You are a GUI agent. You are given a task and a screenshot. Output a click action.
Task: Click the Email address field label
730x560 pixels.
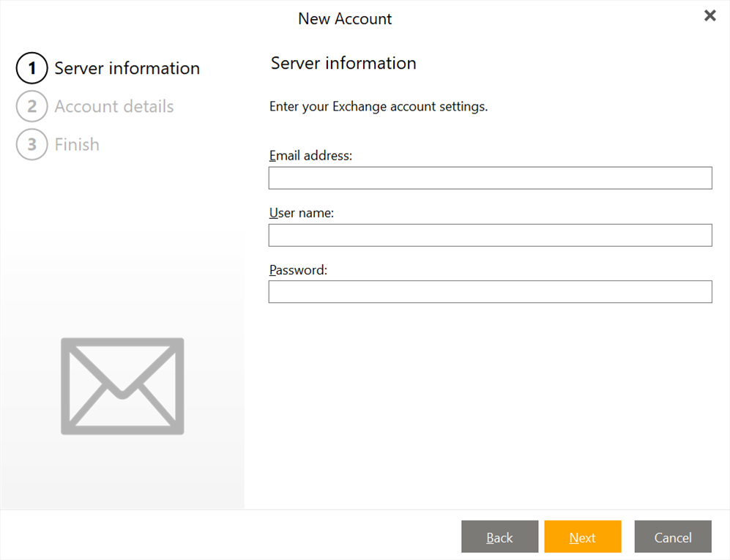point(311,156)
